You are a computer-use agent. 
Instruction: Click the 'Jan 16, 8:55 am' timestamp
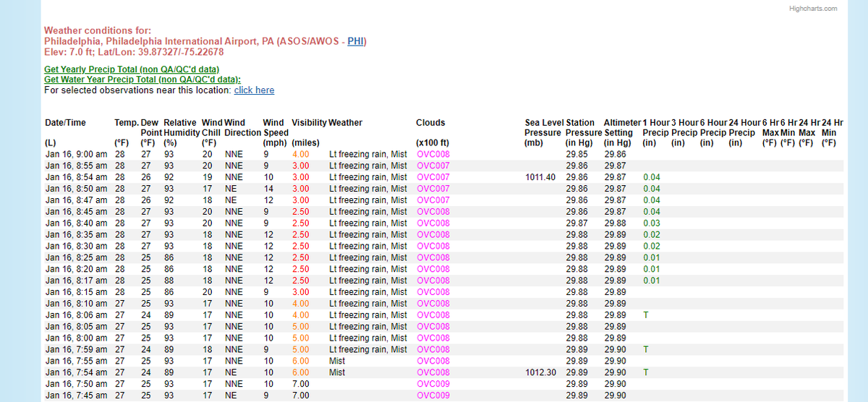(x=76, y=166)
